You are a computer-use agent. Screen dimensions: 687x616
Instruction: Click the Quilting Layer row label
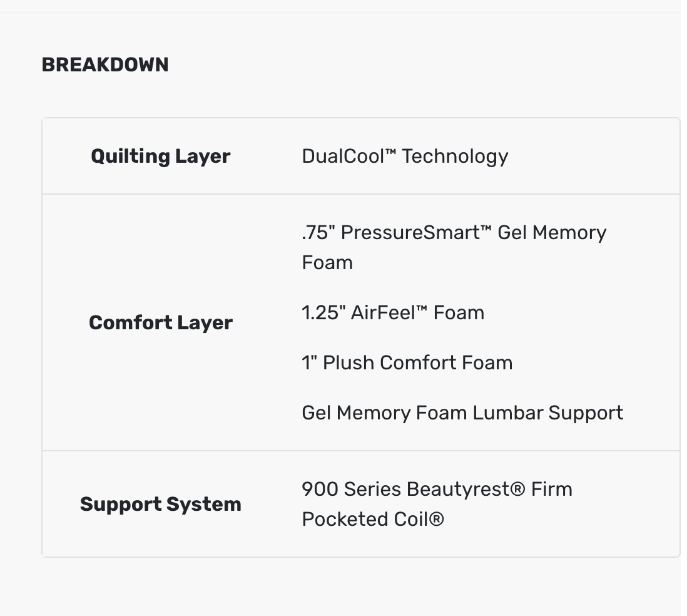[x=161, y=156]
